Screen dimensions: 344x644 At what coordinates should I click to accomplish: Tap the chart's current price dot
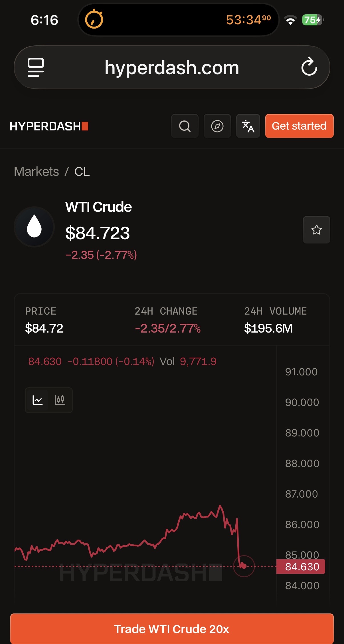[x=244, y=566]
